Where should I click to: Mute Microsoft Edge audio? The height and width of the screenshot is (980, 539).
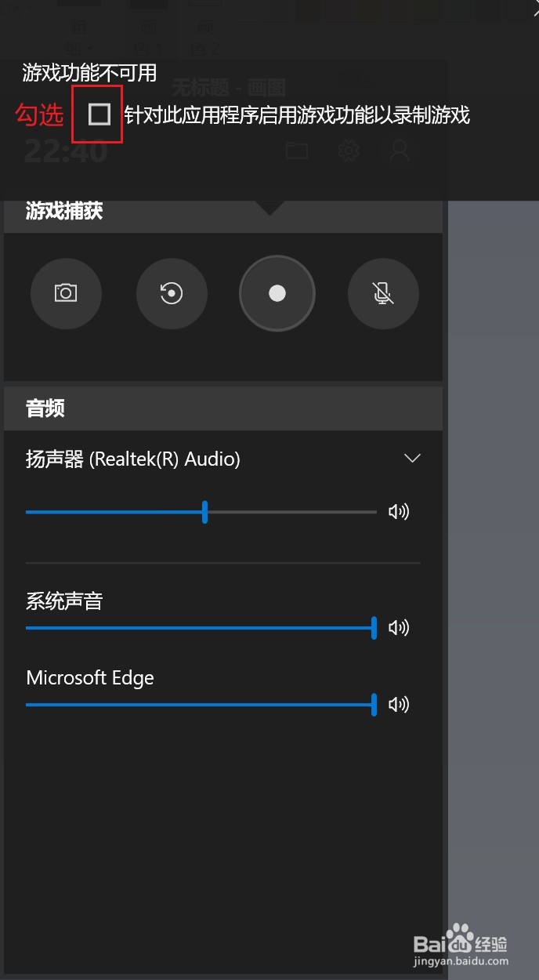399,704
